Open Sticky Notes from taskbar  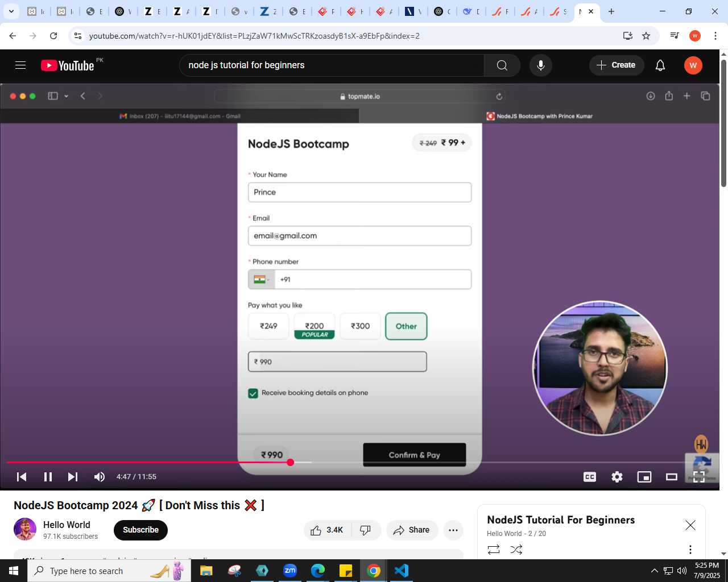coord(346,571)
